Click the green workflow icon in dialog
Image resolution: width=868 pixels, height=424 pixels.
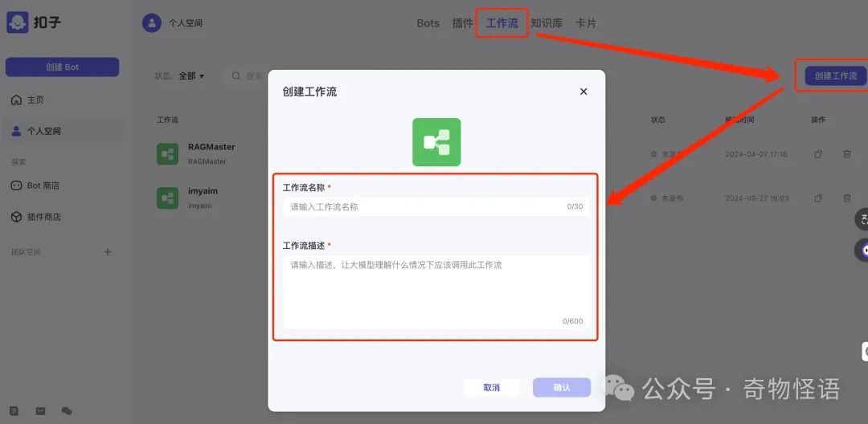tap(436, 142)
